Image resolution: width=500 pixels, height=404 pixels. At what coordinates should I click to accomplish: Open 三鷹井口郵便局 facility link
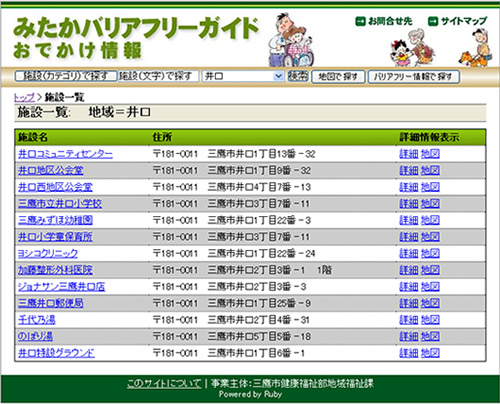click(x=51, y=303)
